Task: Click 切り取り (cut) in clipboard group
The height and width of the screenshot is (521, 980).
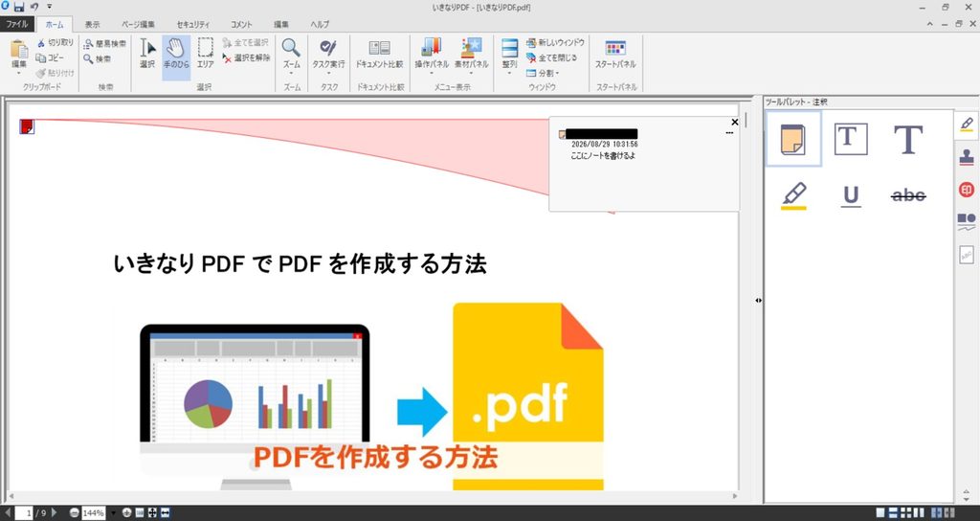Action: pyautogui.click(x=55, y=42)
